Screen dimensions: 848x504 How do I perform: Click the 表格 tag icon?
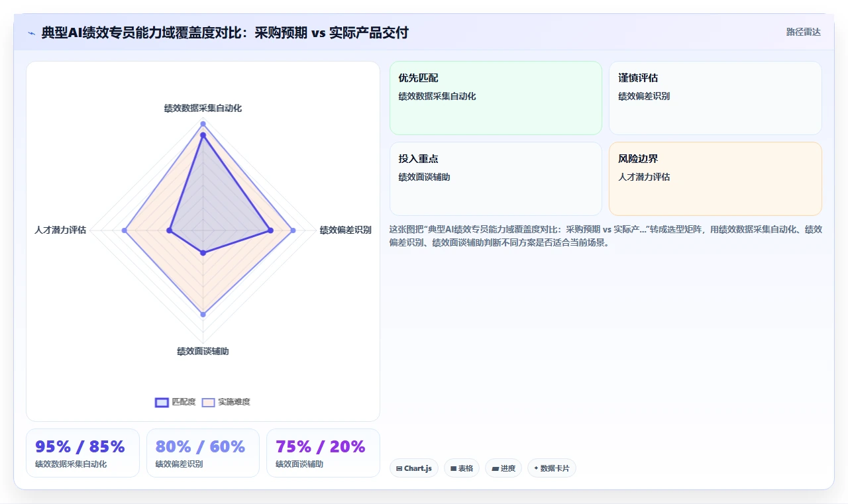[453, 468]
